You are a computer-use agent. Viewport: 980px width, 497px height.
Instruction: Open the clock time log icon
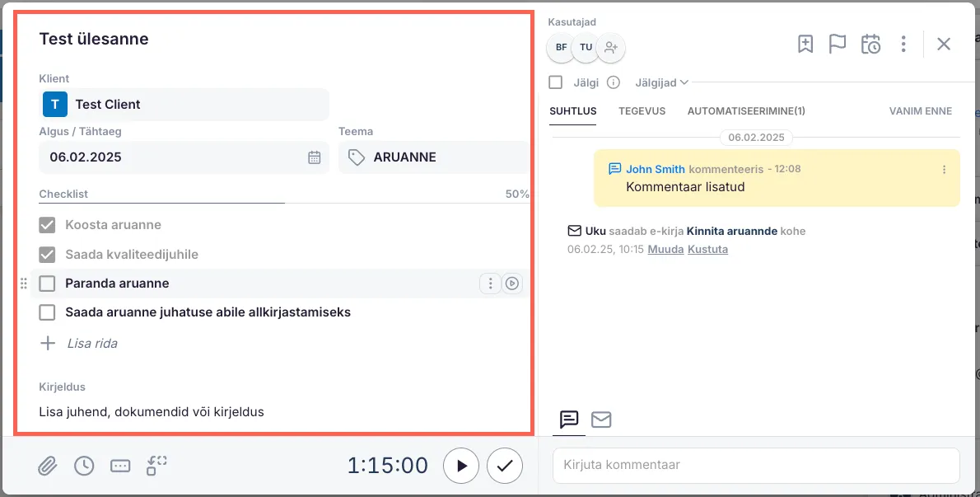coord(84,467)
